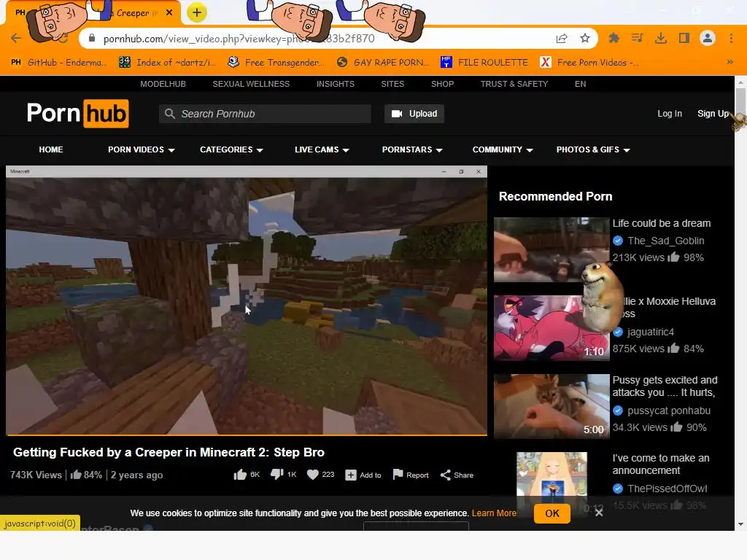Screen dimensions: 747x560
Task: Open the 'Life could be a dream' title
Action: 661,223
